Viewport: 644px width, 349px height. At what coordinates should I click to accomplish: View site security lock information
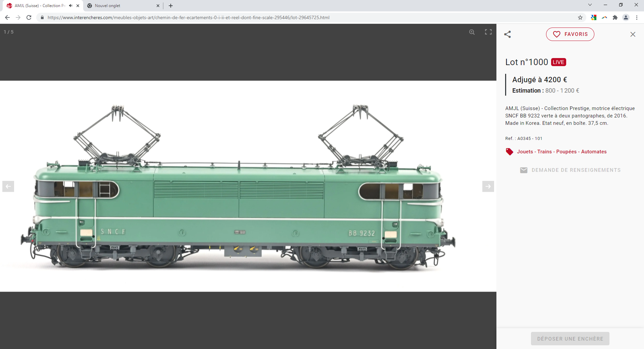coord(42,17)
